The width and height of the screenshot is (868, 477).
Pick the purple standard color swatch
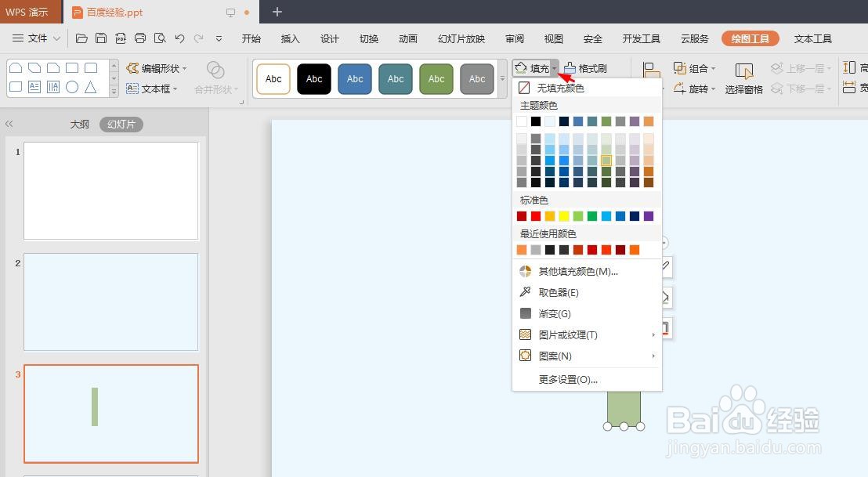[x=648, y=216]
